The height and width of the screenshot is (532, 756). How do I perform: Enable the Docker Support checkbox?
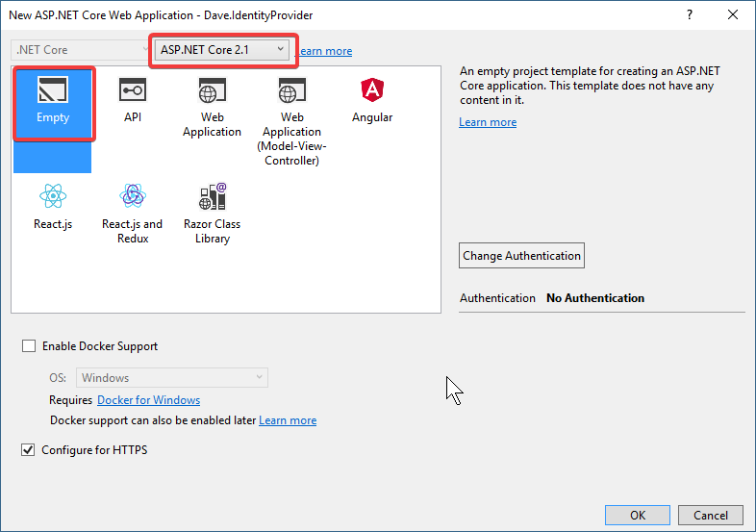tap(29, 345)
